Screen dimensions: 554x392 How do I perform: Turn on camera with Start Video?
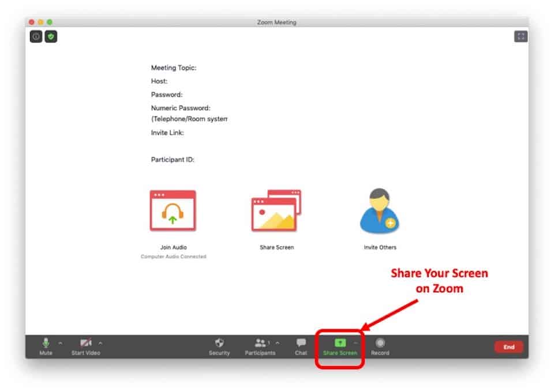click(x=86, y=347)
